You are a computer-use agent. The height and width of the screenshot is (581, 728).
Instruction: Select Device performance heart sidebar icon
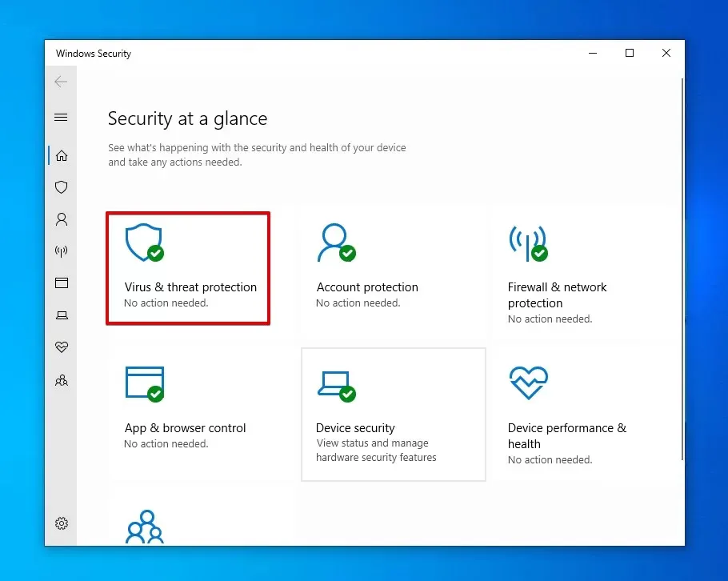pos(61,347)
